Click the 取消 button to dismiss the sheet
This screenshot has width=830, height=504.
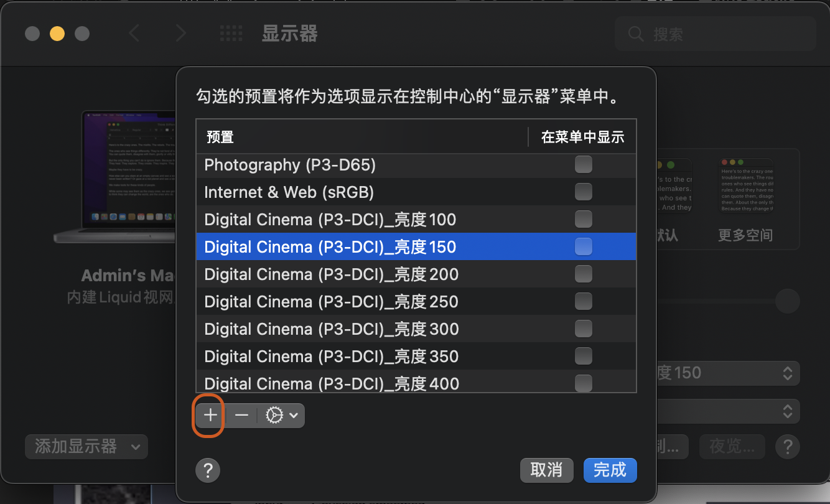[x=546, y=470]
